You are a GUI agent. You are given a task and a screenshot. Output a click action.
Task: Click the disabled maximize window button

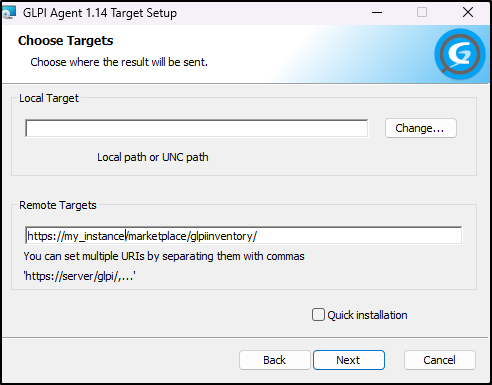pyautogui.click(x=422, y=13)
